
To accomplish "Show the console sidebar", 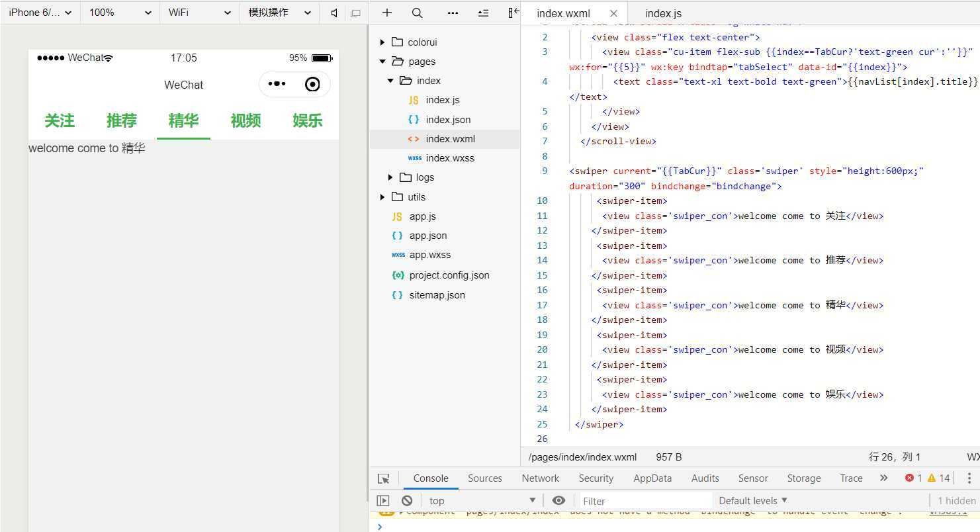I will pyautogui.click(x=383, y=500).
